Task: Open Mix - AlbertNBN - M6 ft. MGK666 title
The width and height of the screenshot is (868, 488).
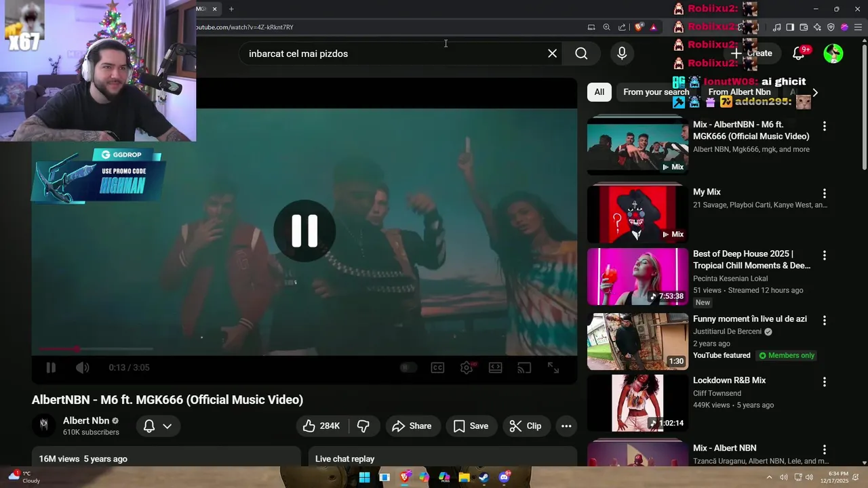Action: (x=751, y=130)
